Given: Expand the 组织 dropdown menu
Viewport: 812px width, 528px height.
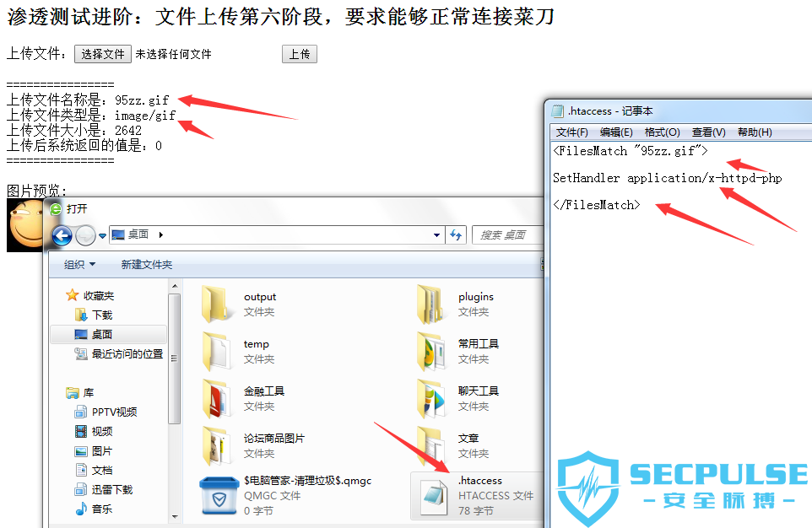Looking at the screenshot, I should (79, 265).
